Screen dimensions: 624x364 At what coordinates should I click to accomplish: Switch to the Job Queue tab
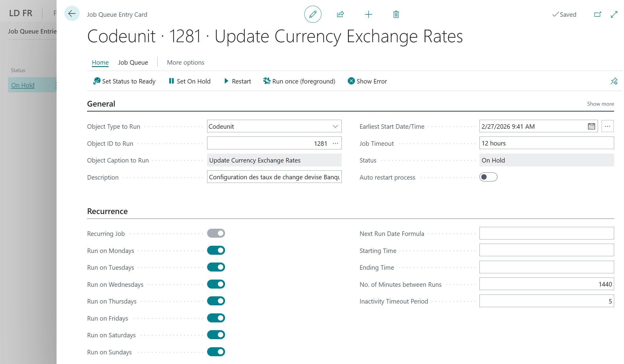[133, 63]
